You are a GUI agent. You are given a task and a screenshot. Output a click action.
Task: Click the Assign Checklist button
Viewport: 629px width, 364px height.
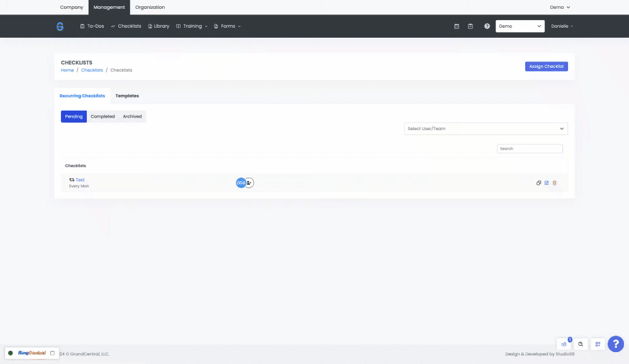click(x=546, y=67)
